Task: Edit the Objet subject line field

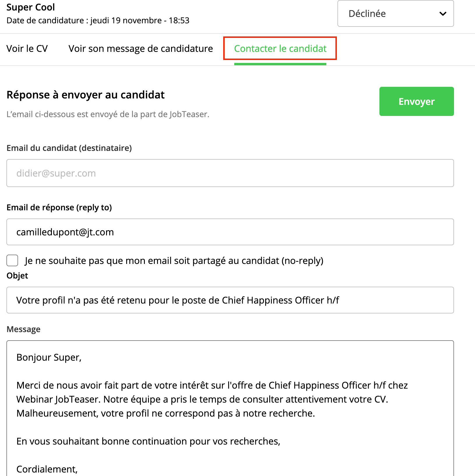Action: pos(230,300)
